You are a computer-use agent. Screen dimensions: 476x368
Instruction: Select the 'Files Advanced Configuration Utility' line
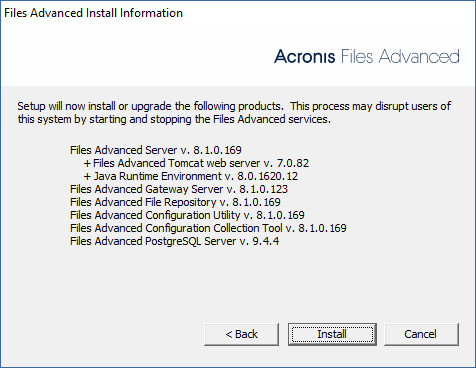click(187, 215)
